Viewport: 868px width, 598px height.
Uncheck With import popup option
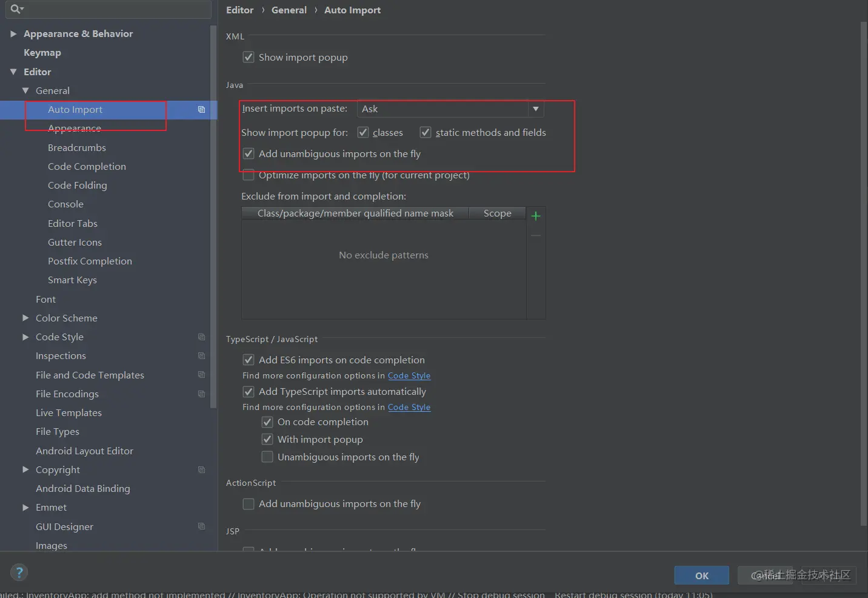(x=267, y=439)
